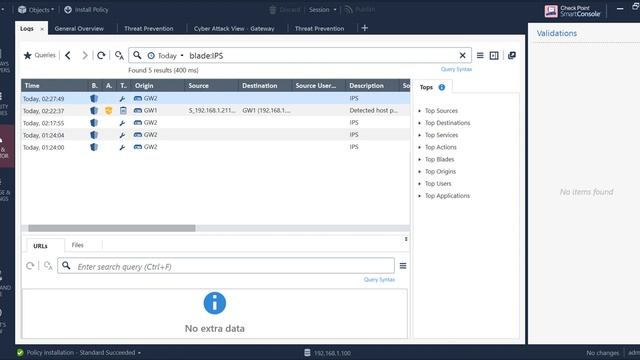Click Top Destinations
This screenshot has width=640, height=360.
[447, 123]
